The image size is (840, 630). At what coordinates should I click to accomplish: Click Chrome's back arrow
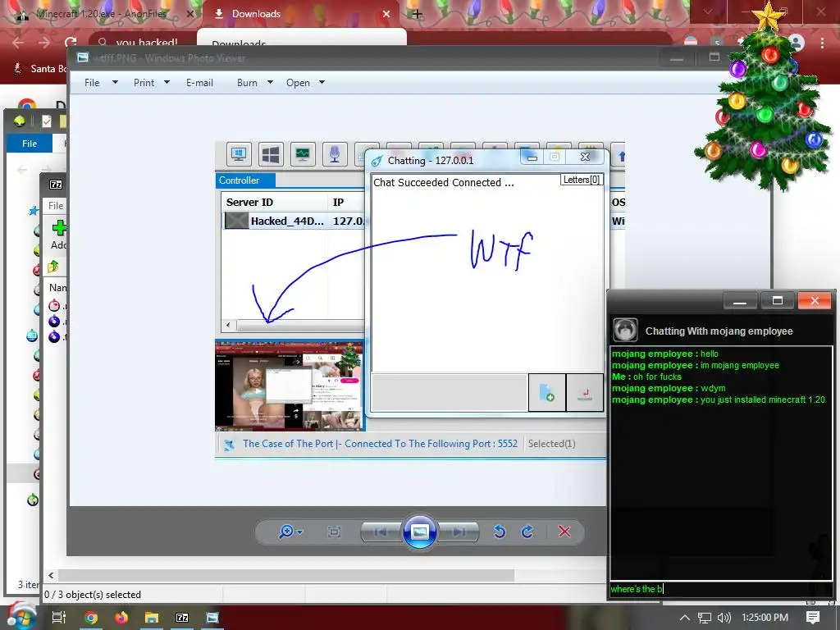coord(18,43)
